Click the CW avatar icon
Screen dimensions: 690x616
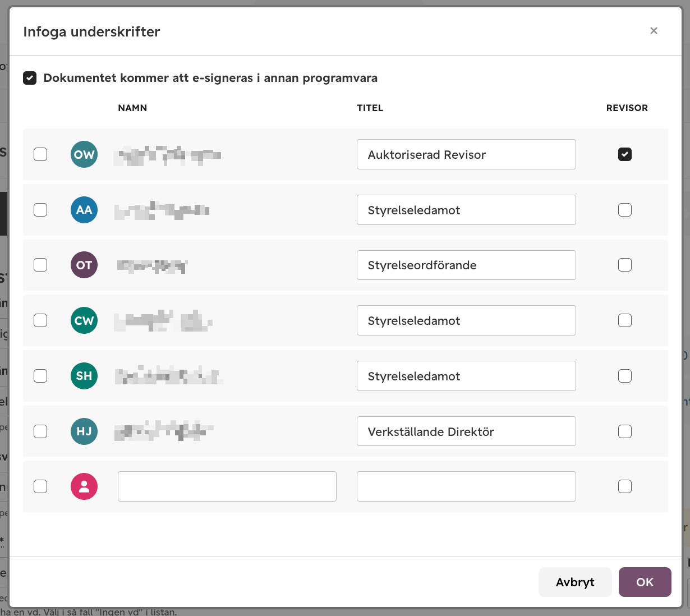click(84, 320)
